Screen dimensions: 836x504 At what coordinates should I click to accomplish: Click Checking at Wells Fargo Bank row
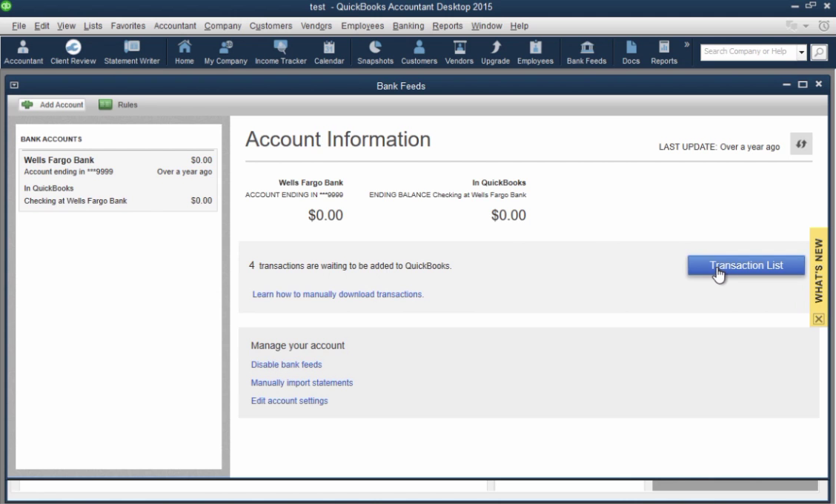[x=118, y=201]
